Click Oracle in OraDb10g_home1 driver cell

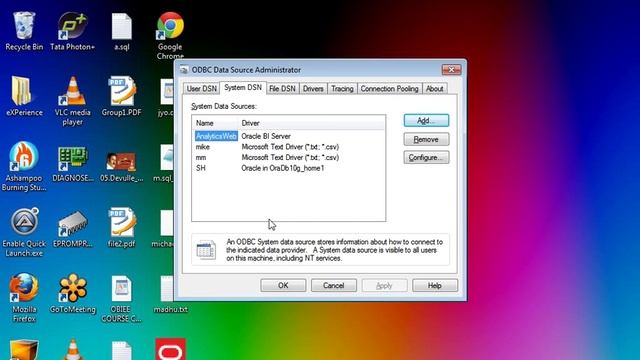coord(282,168)
